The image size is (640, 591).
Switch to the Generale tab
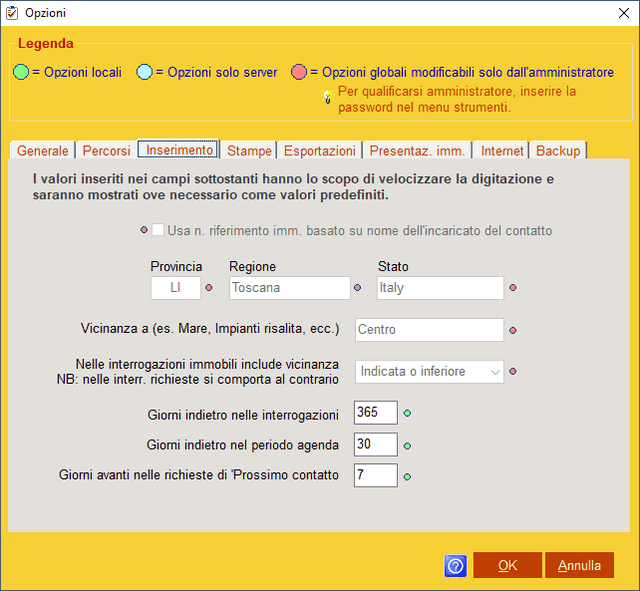(43, 151)
